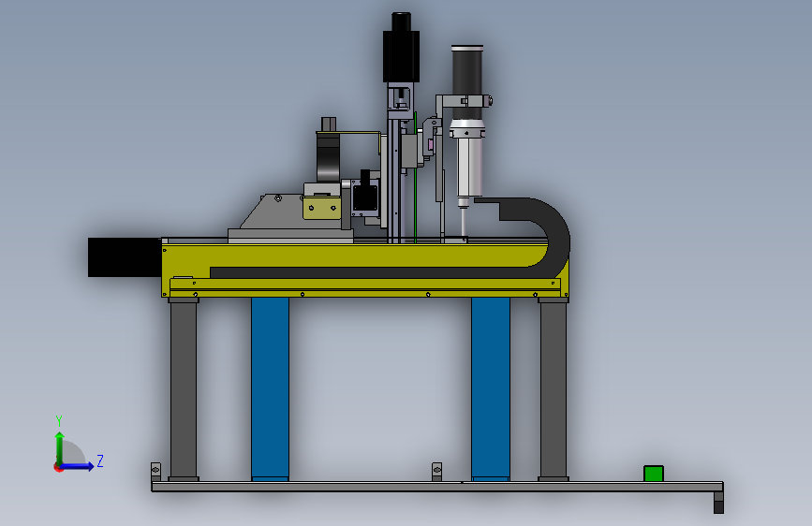
Task: Click the green Y axis arrow on triad
Action: pyautogui.click(x=60, y=447)
